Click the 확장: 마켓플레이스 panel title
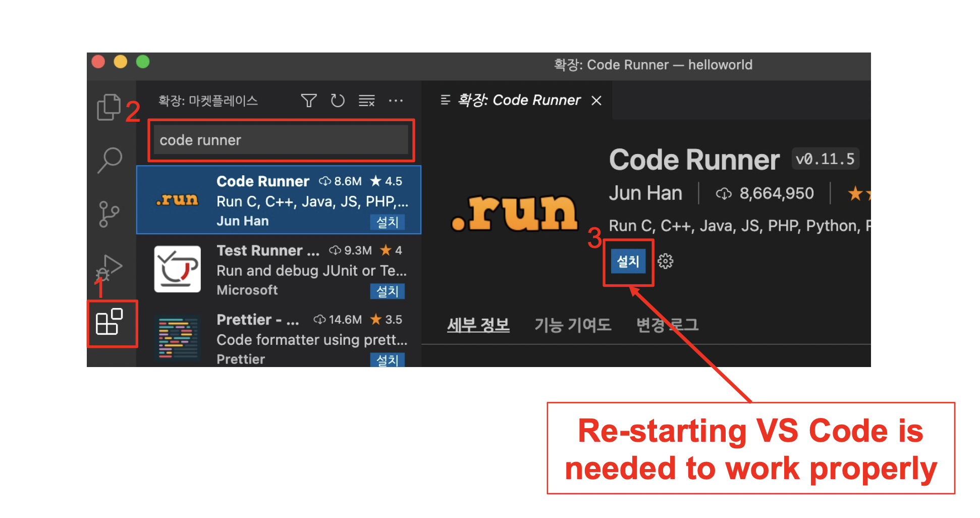Screen dimensions: 980x518 click(208, 100)
